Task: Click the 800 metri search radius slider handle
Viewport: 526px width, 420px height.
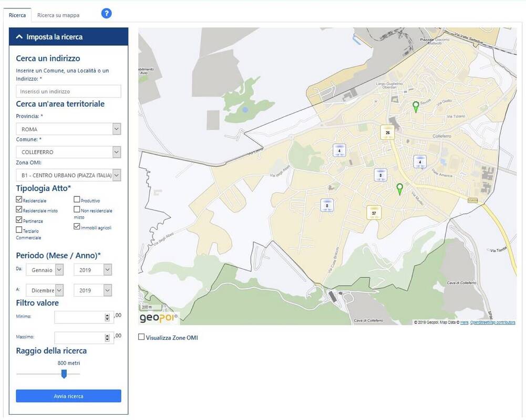Action: [x=64, y=374]
